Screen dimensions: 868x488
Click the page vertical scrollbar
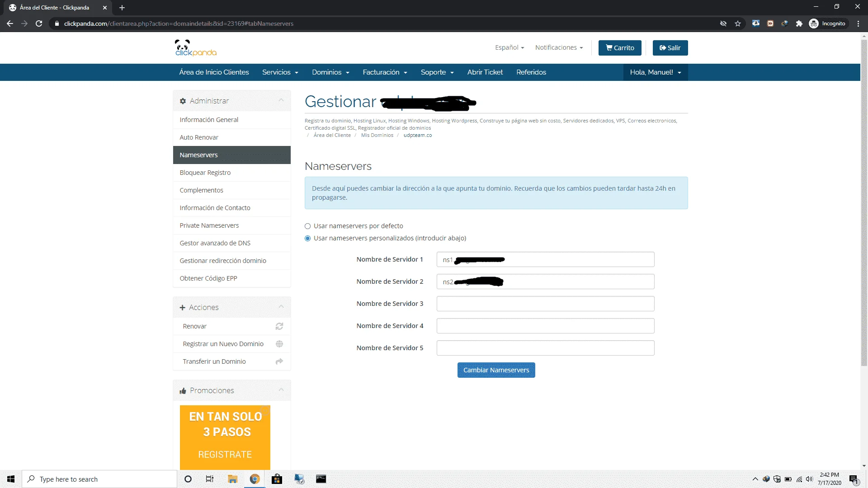(x=864, y=203)
